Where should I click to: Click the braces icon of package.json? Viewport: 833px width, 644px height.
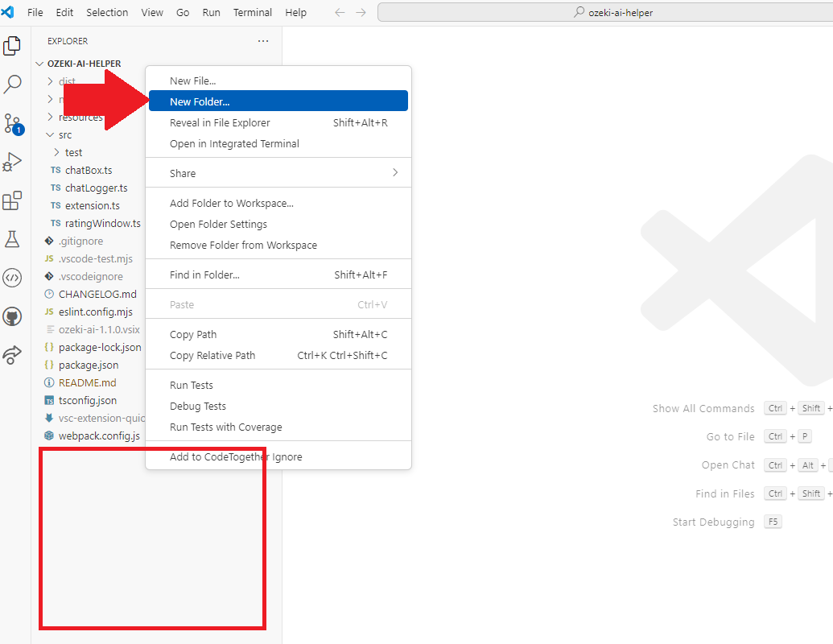[x=49, y=365]
